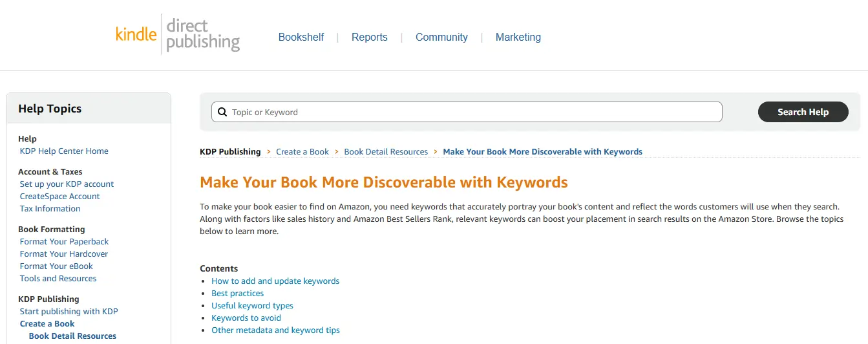Open KDP Help Center Home link

(x=64, y=151)
